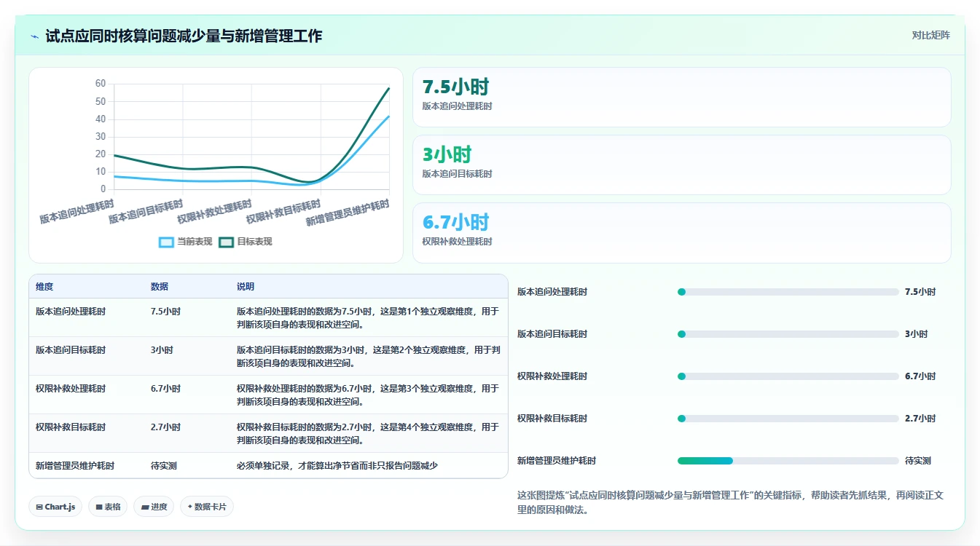Click the 2.7小时 value in the table
980x546 pixels.
165,427
